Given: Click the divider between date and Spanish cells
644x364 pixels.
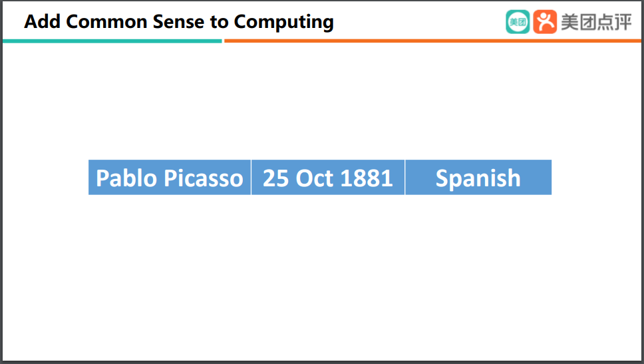Looking at the screenshot, I should pyautogui.click(x=405, y=178).
